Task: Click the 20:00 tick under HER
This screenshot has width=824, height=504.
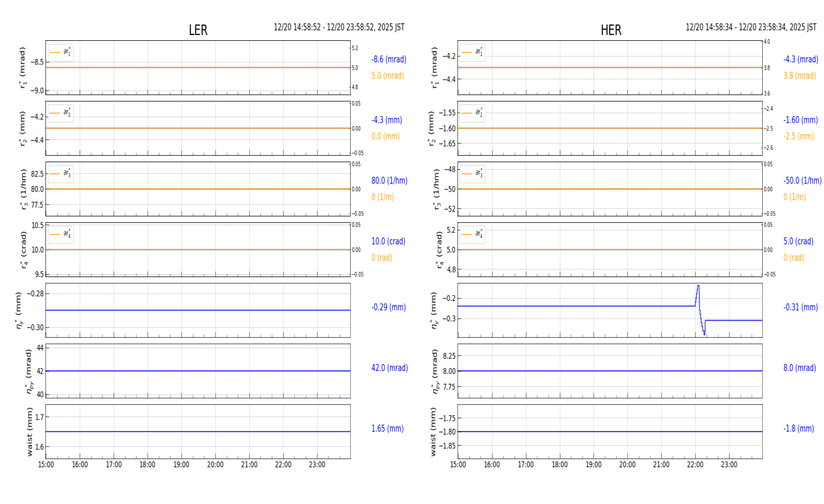Action: (x=627, y=465)
